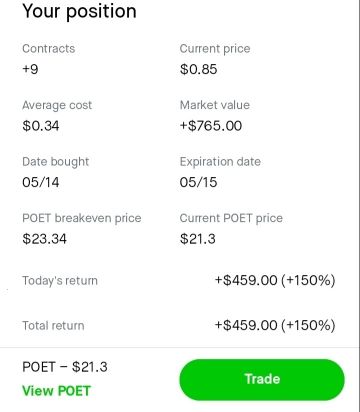Select the Contracts +9 value
Viewport: 360px width, 412px height.
pos(30,69)
